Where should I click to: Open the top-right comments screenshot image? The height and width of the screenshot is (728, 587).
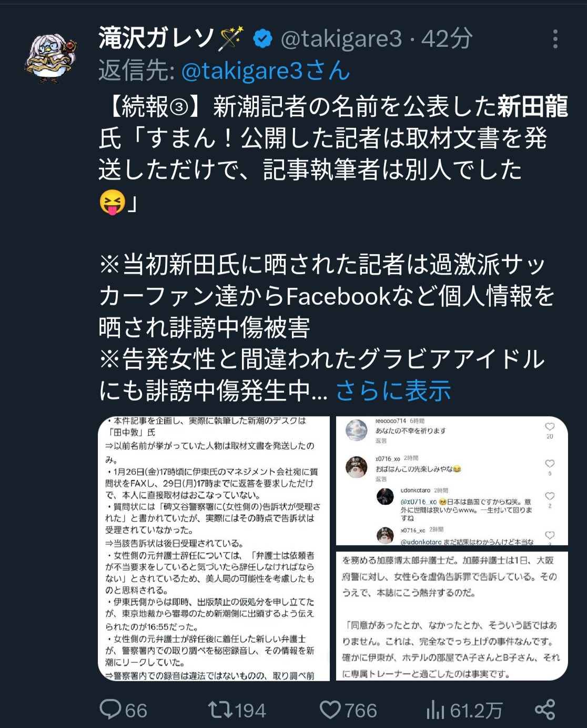tap(452, 481)
